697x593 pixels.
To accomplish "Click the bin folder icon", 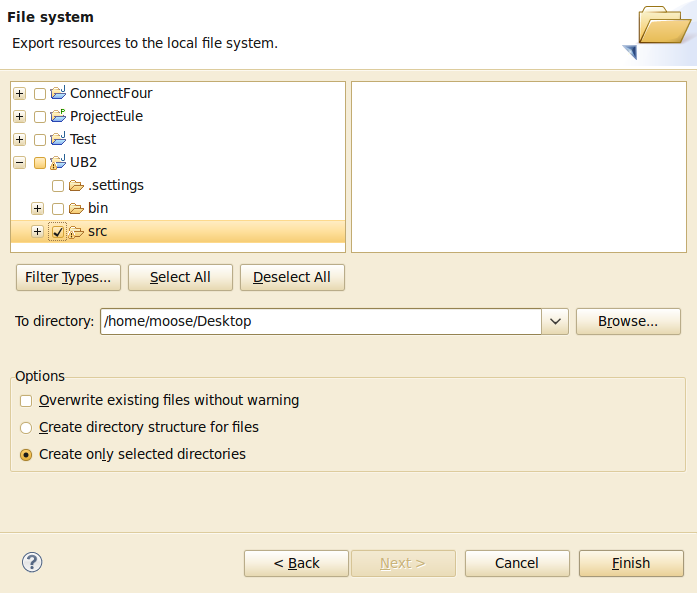I will coord(76,208).
